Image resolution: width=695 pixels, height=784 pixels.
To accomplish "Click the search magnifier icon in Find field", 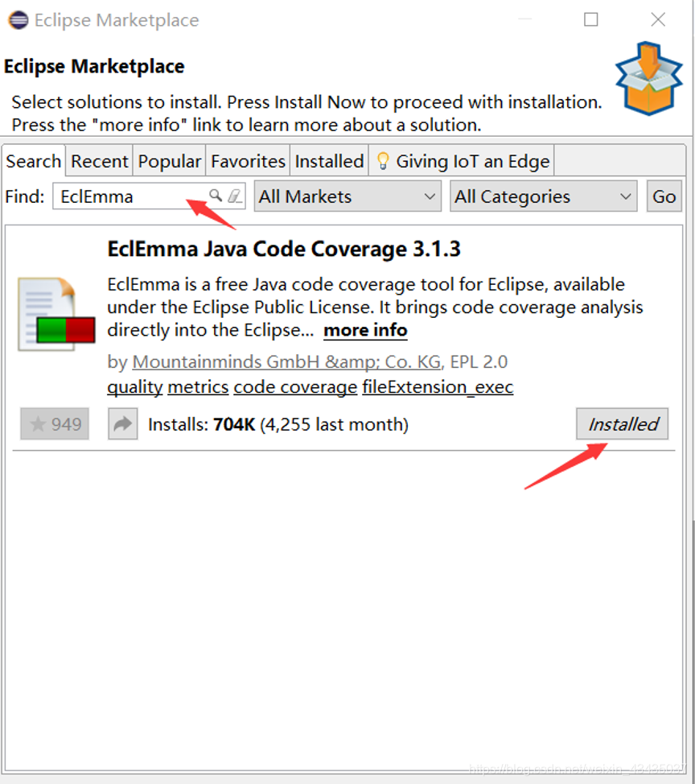I will click(x=216, y=195).
